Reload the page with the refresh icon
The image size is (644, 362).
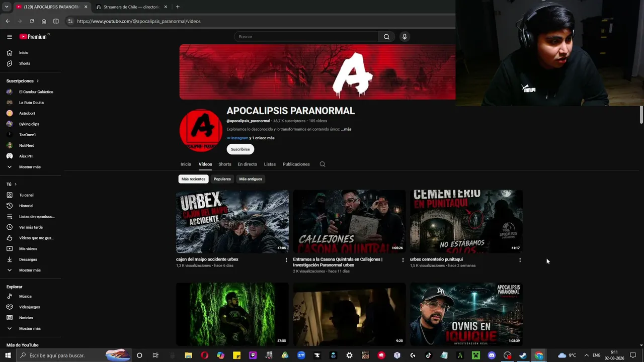click(32, 21)
